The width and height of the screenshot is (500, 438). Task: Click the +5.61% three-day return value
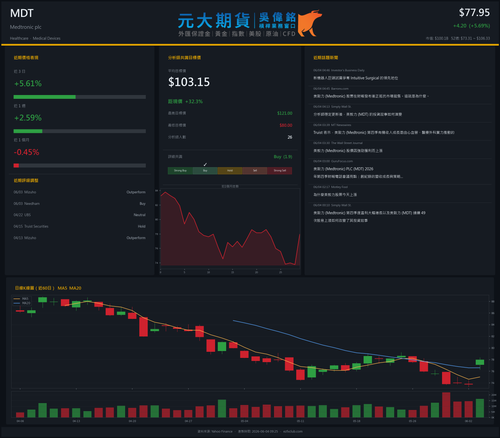[x=28, y=83]
